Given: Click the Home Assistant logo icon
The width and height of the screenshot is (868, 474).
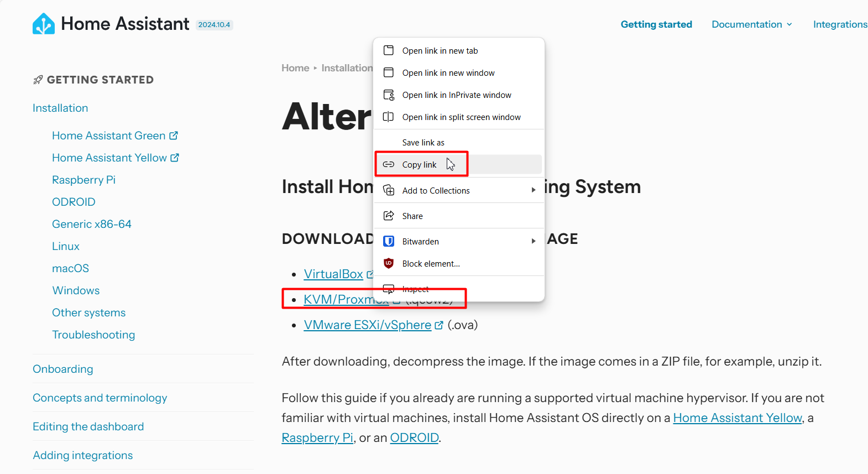Looking at the screenshot, I should [44, 24].
